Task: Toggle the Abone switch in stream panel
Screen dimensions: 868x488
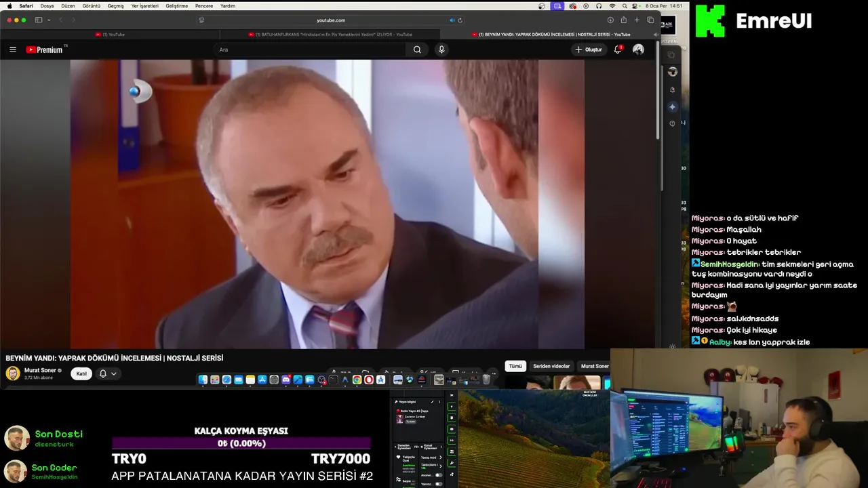Action: coord(438,474)
